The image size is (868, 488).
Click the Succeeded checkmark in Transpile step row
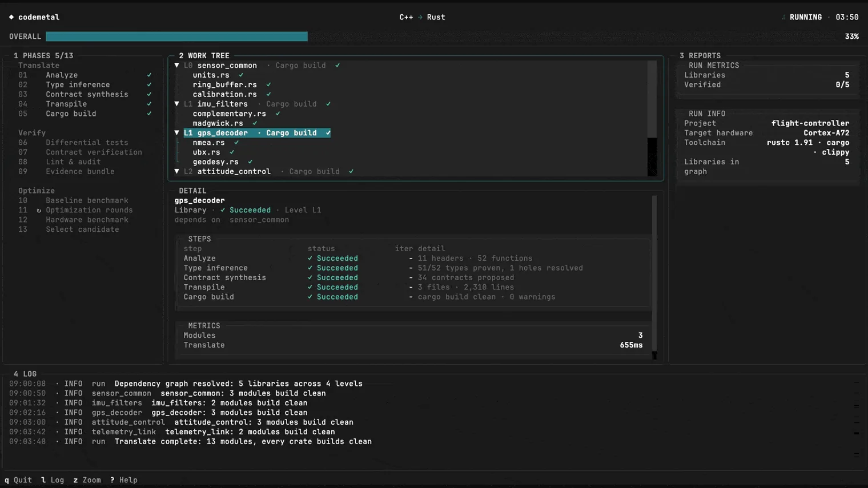[310, 288]
